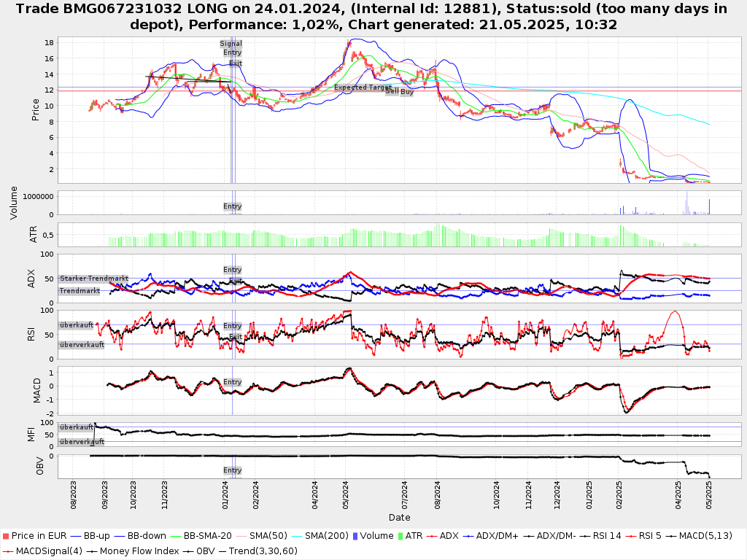Click the Entry marker in the OBV panel
This screenshot has width=747, height=560.
[x=232, y=470]
